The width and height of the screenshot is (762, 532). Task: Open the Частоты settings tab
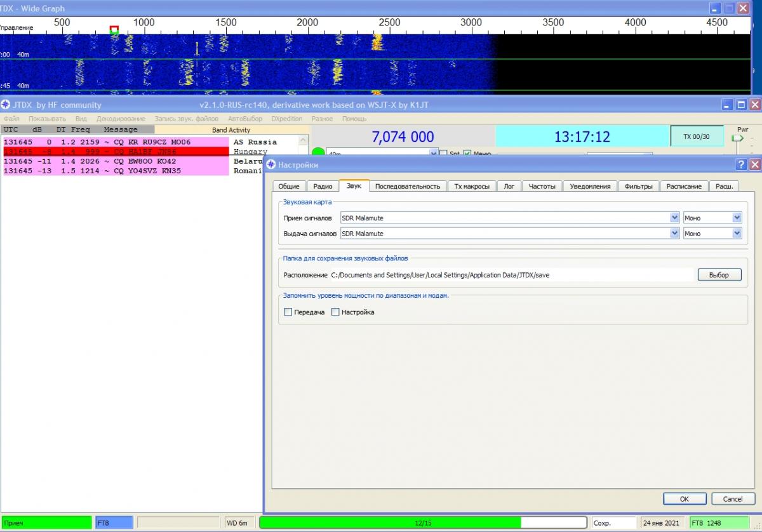(542, 186)
